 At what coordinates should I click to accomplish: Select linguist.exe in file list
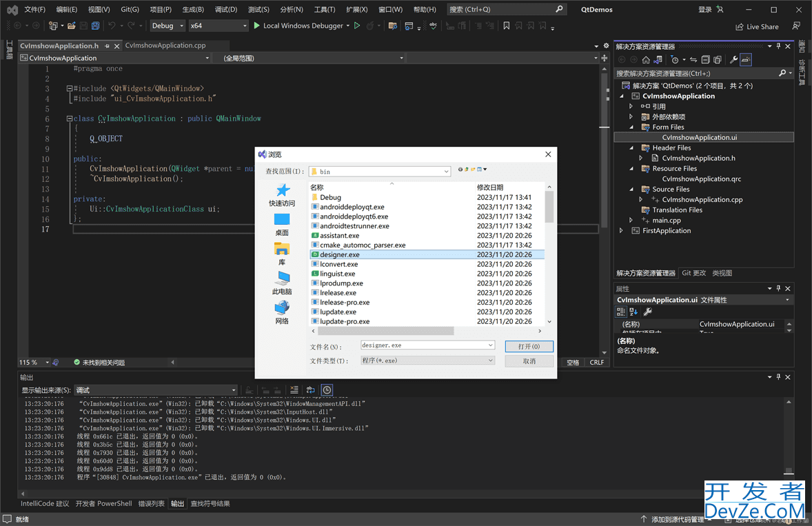[338, 274]
